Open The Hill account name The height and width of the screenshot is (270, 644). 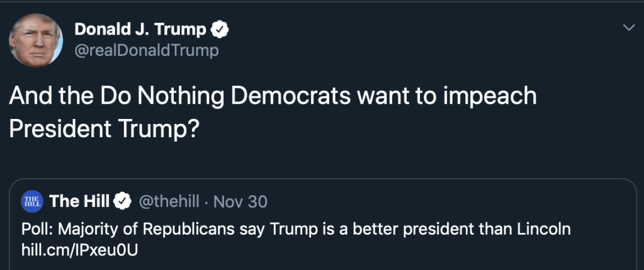(79, 201)
